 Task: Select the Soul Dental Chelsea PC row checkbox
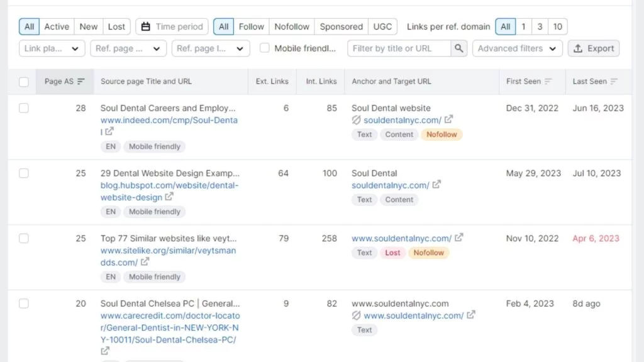(x=24, y=304)
